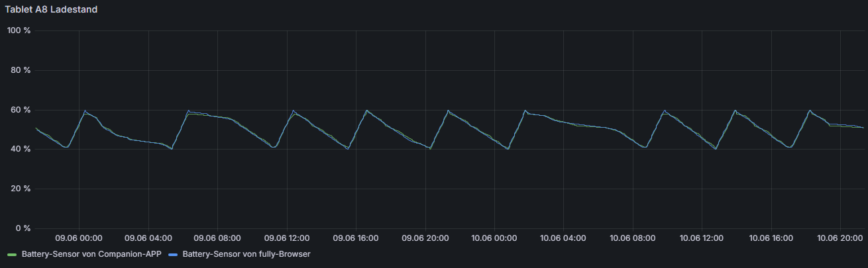Click the 10.06 16:00 time axis label
The height and width of the screenshot is (268, 868).
coord(771,238)
